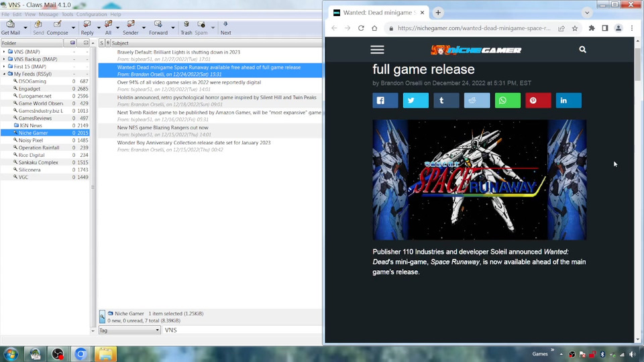Image resolution: width=644 pixels, height=362 pixels.
Task: Select the Siliconera feed folder
Action: 30,170
